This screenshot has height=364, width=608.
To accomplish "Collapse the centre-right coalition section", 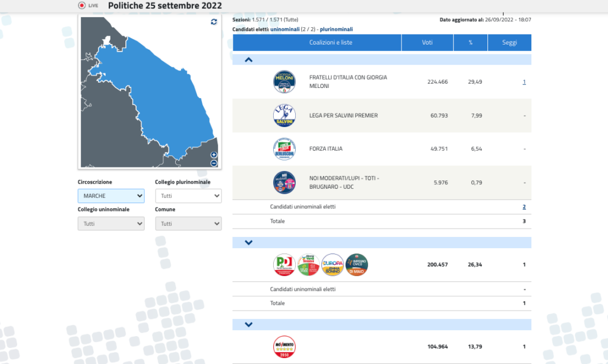I will point(249,60).
